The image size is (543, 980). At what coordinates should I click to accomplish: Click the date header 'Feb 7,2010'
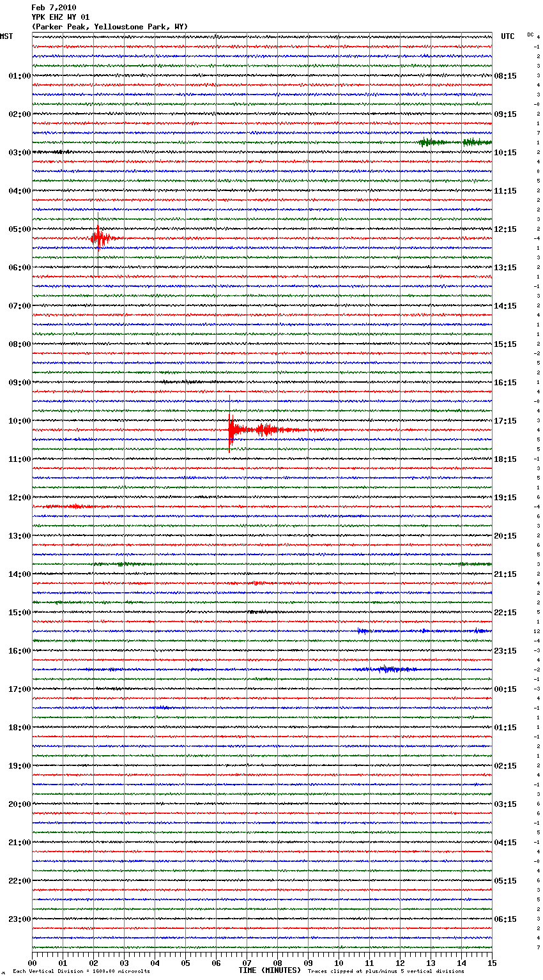54,8
